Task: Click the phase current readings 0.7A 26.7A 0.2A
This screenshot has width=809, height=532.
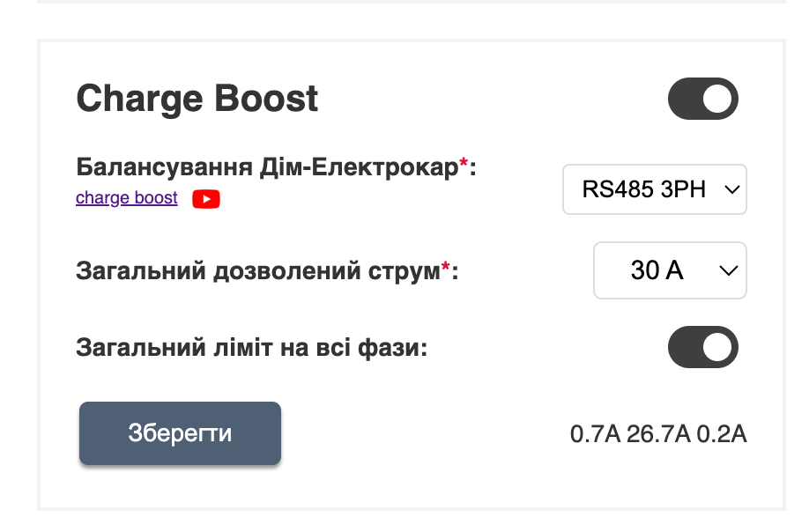Action: pos(657,432)
